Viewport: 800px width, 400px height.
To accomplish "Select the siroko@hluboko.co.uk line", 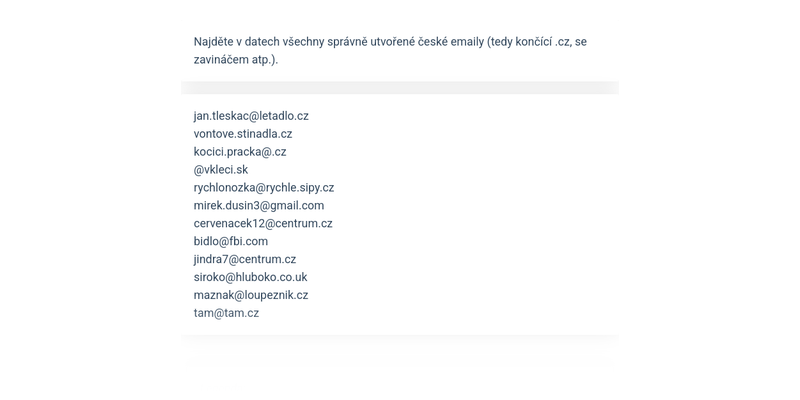I will pos(251,278).
